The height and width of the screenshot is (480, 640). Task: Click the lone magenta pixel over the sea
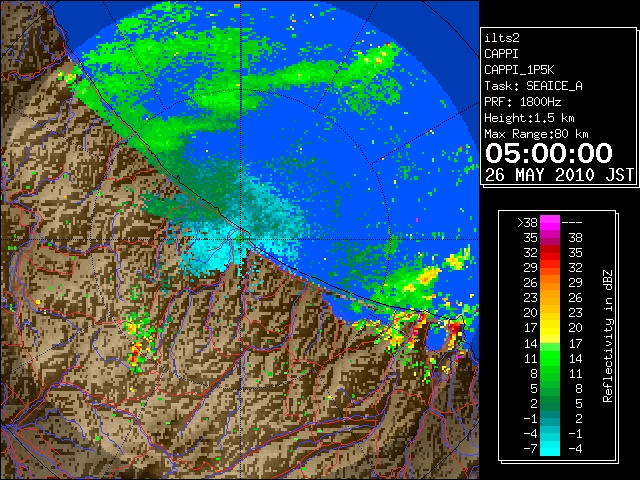pos(417,220)
